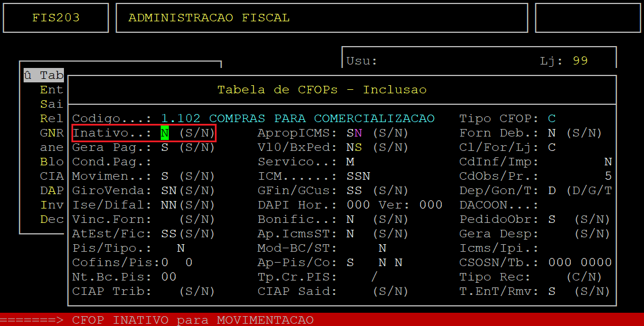
Task: Select the highlighted Tab menu entry
Action: click(x=44, y=75)
